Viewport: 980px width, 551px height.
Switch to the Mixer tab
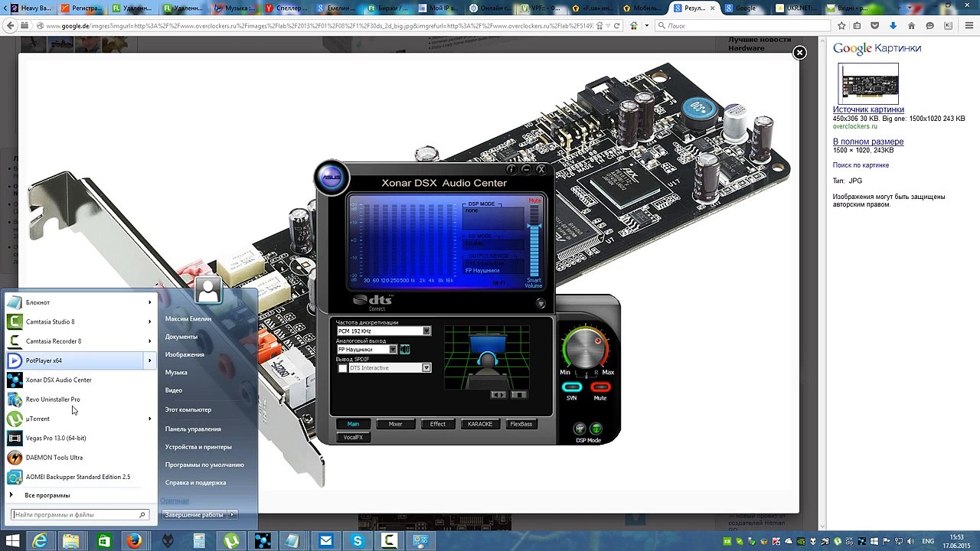(395, 424)
